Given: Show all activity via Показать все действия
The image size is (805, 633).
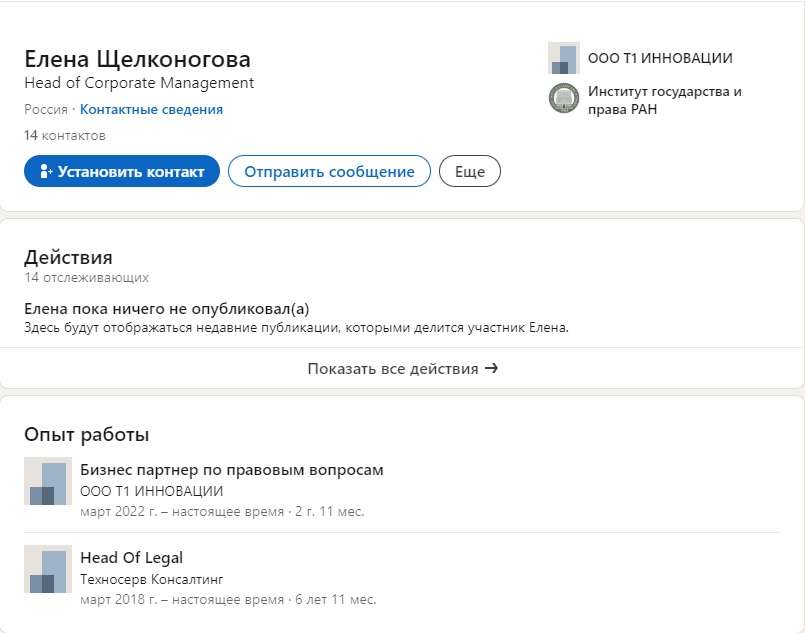Looking at the screenshot, I should pos(402,368).
